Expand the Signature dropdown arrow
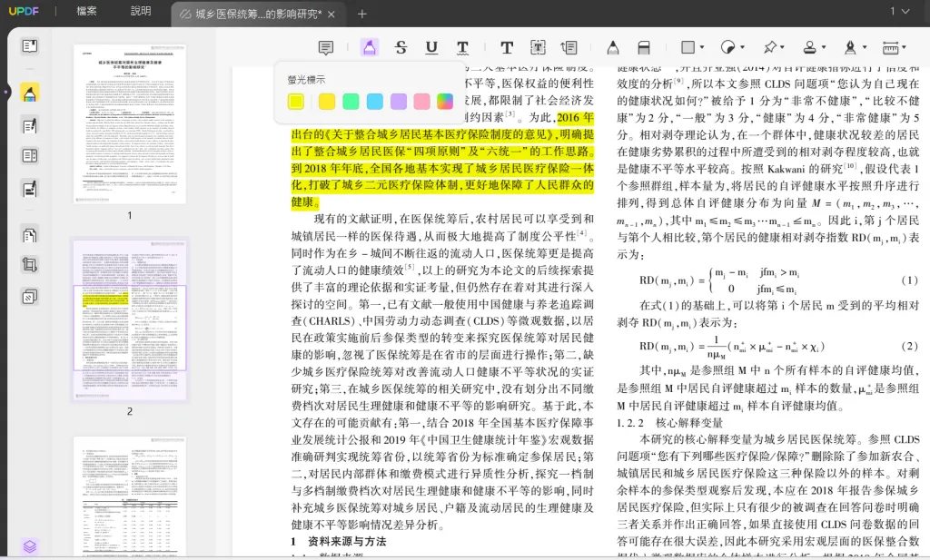The height and width of the screenshot is (560, 930). pos(865,47)
